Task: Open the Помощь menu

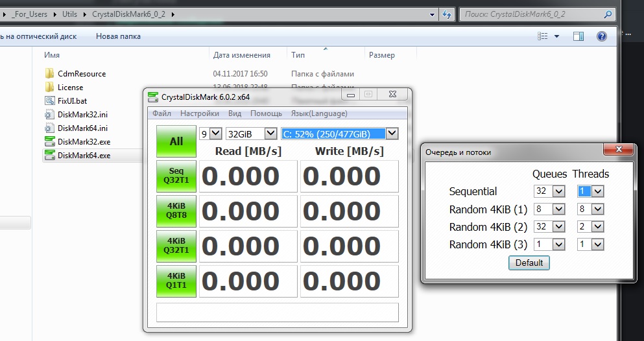Action: pos(266,113)
